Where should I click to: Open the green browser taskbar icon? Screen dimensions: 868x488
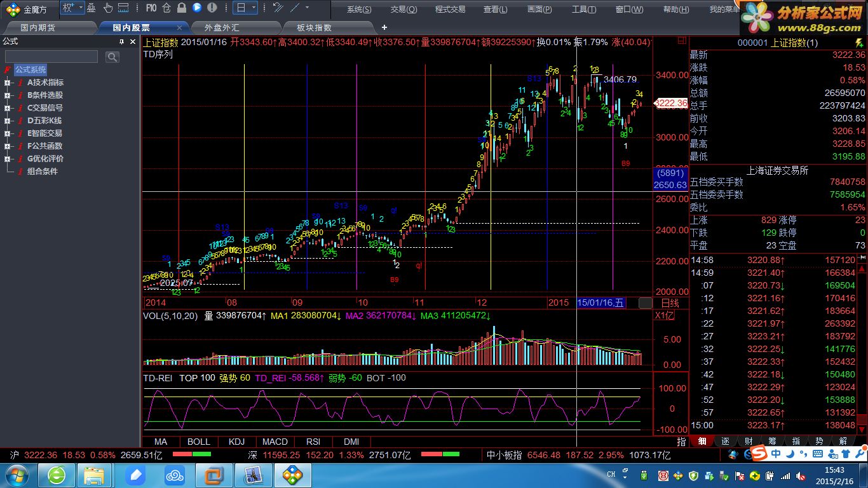[57, 475]
